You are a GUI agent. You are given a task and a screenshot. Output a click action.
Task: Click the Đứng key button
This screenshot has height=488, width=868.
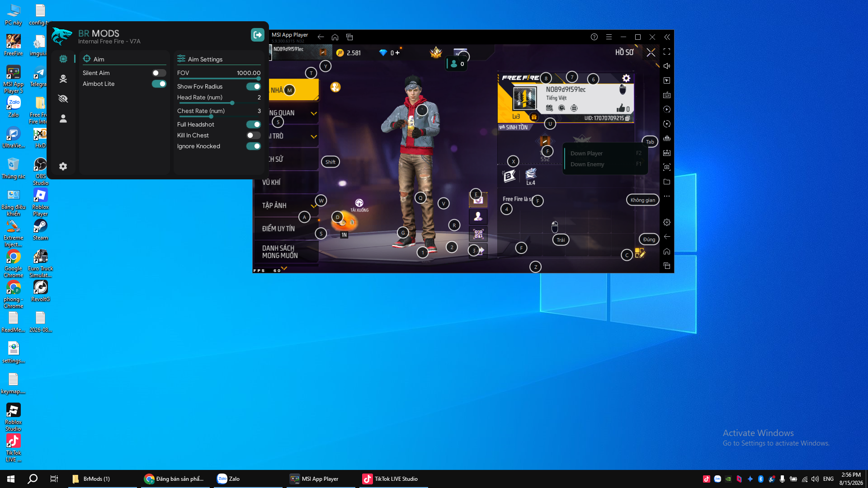(x=649, y=239)
